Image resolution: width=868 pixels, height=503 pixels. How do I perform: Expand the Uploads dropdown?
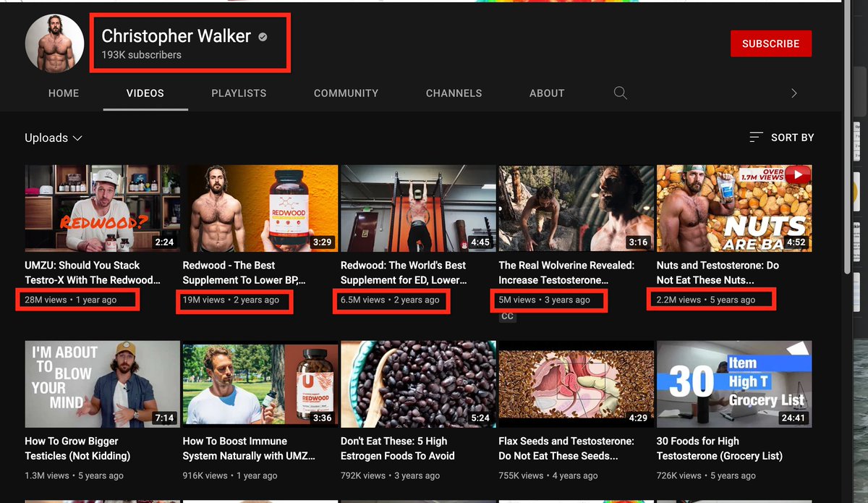tap(54, 138)
